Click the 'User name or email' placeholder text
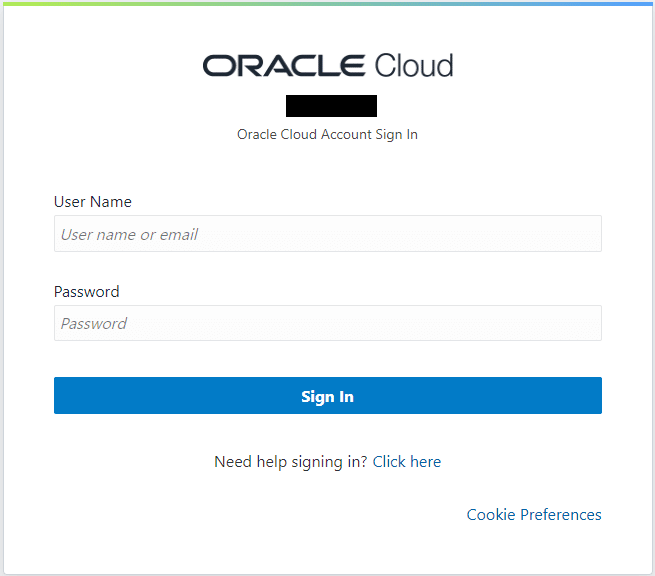Image resolution: width=655 pixels, height=576 pixels. (x=129, y=234)
